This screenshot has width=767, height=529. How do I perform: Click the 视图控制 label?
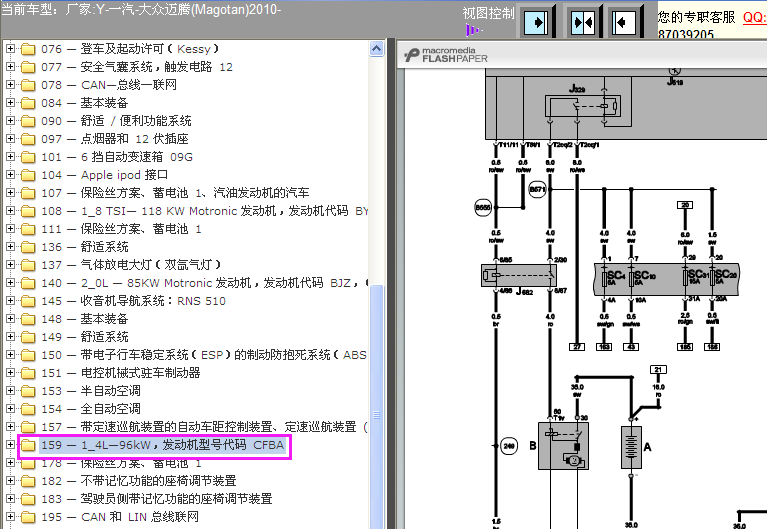click(489, 14)
